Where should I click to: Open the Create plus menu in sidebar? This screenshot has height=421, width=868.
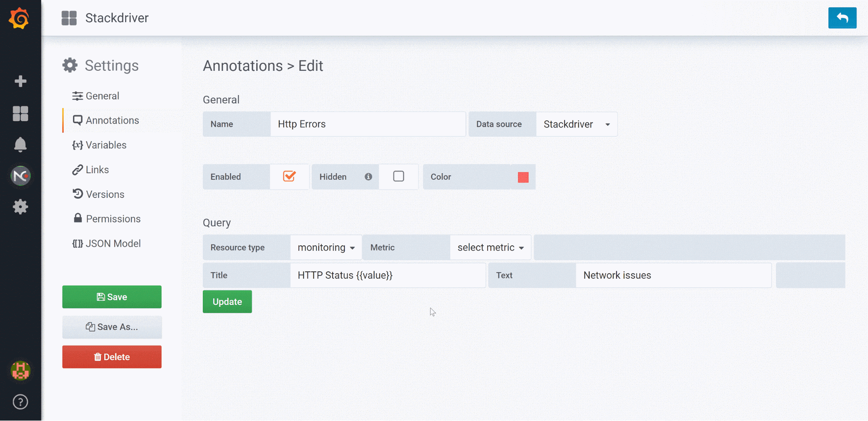[x=20, y=81]
